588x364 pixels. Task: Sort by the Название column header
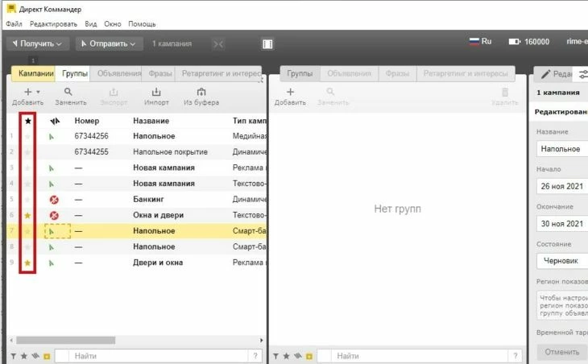click(151, 121)
